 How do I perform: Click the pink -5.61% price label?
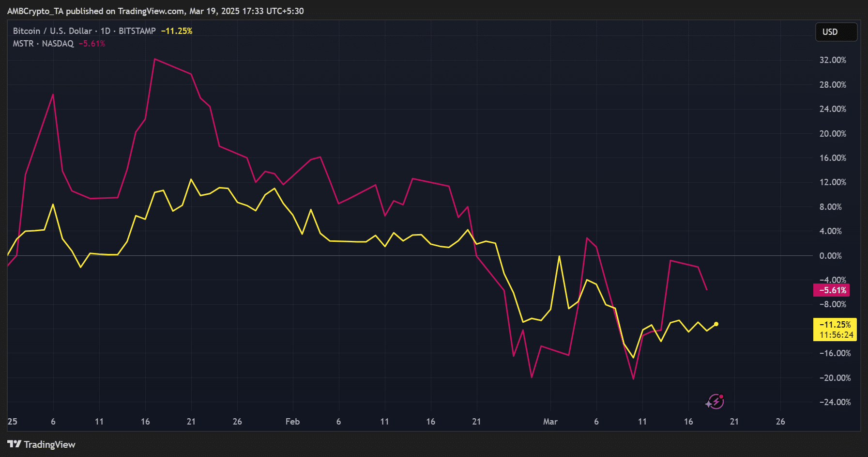pyautogui.click(x=831, y=290)
